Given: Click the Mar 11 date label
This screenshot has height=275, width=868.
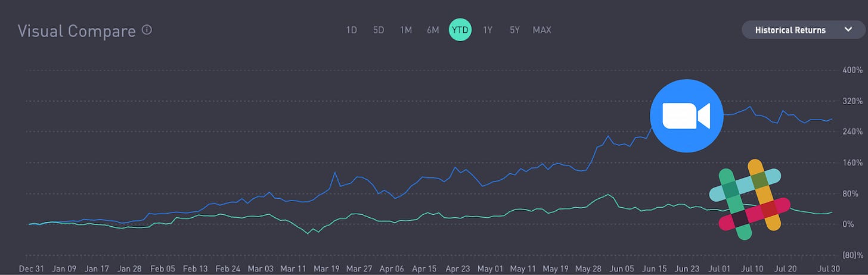Looking at the screenshot, I should (x=294, y=268).
